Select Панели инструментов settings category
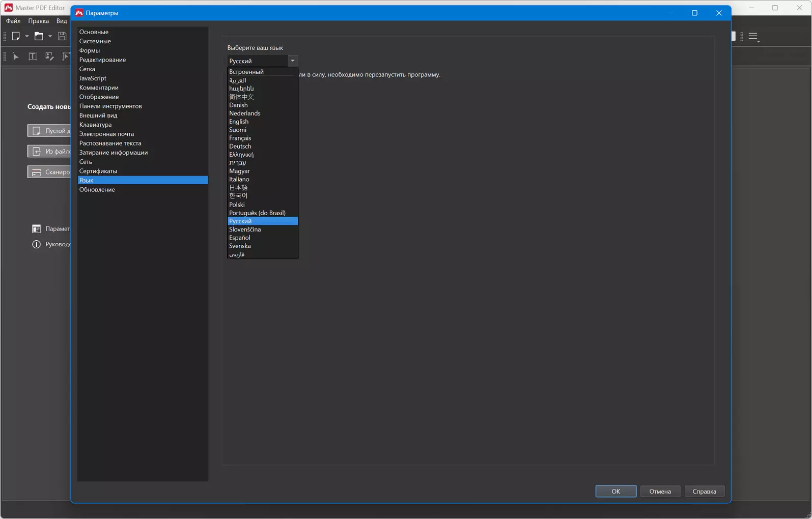Viewport: 812px width, 519px height. point(143,106)
